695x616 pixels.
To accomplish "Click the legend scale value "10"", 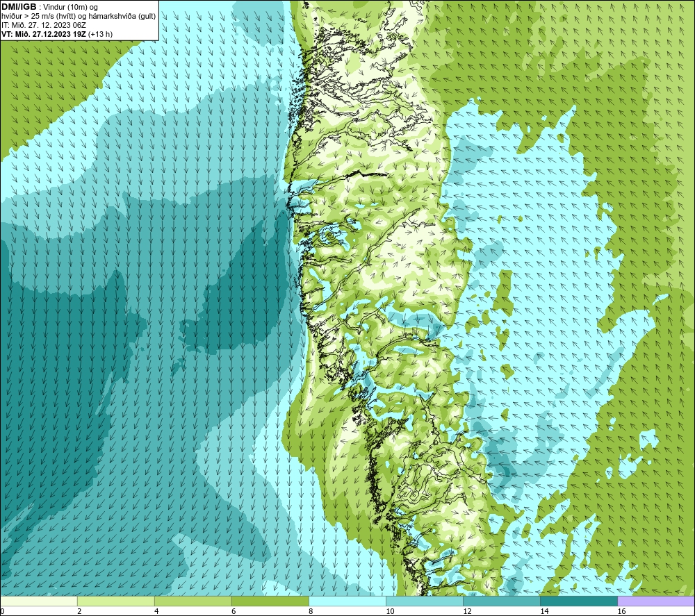I will pos(390,612).
